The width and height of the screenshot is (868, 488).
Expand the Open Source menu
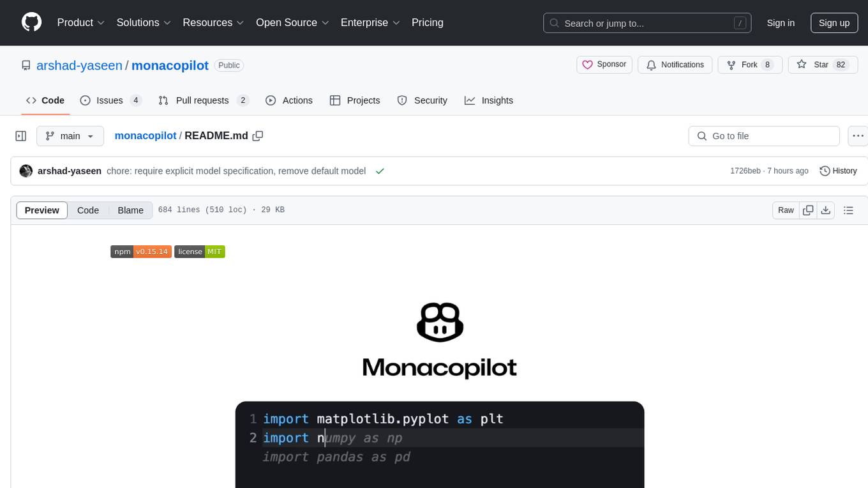(x=292, y=22)
